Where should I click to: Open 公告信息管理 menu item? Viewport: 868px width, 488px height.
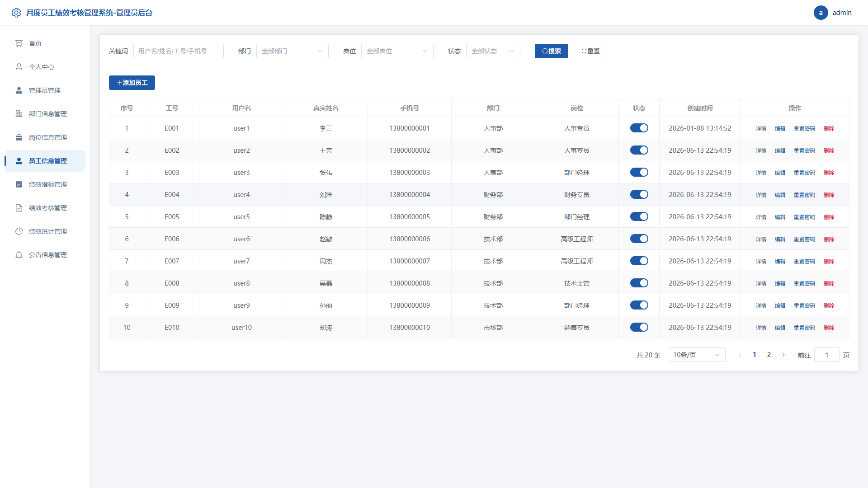(x=45, y=255)
